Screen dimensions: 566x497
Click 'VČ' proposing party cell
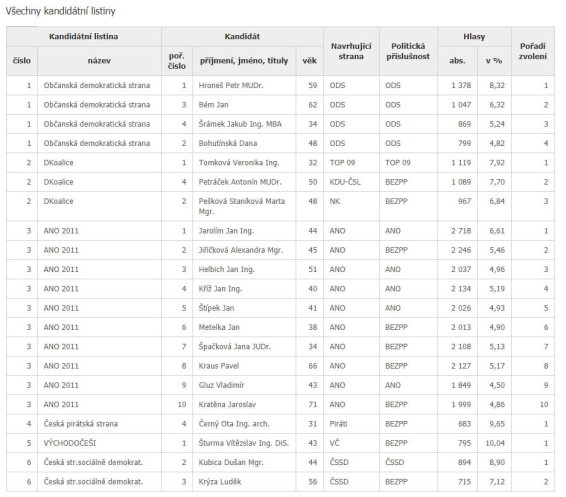click(x=334, y=443)
